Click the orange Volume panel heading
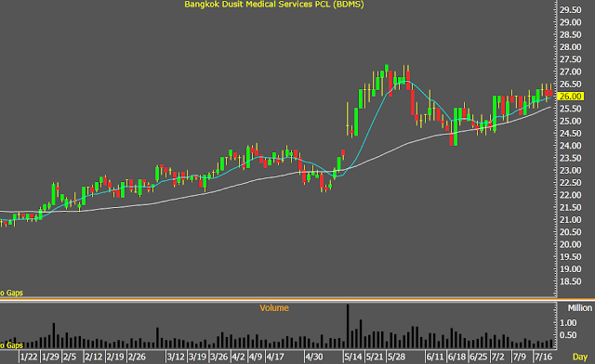This screenshot has height=364, width=595. [x=274, y=308]
